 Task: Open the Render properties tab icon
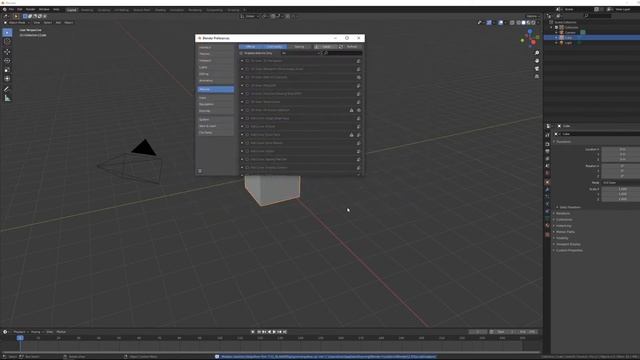[547, 144]
